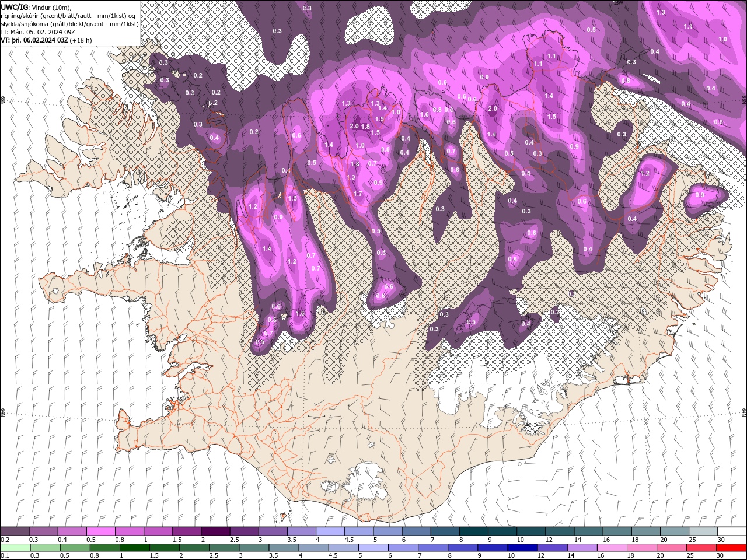Click the '1.7' precipitation value on the map

click(358, 194)
